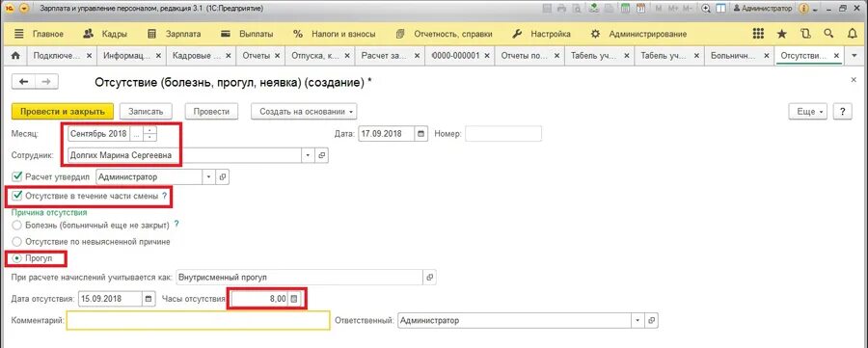Viewport: 868px width, 348px height.
Task: Click the application menu arrow icon top-left
Action: (23, 9)
